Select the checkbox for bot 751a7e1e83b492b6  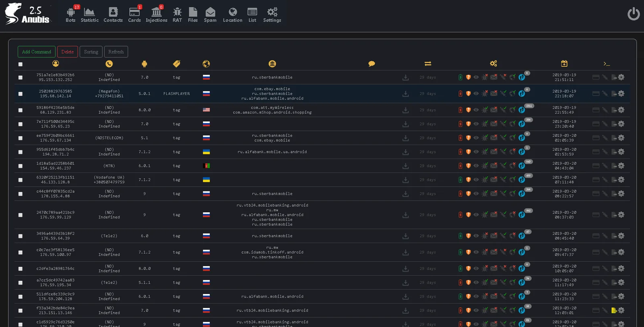[x=21, y=78]
